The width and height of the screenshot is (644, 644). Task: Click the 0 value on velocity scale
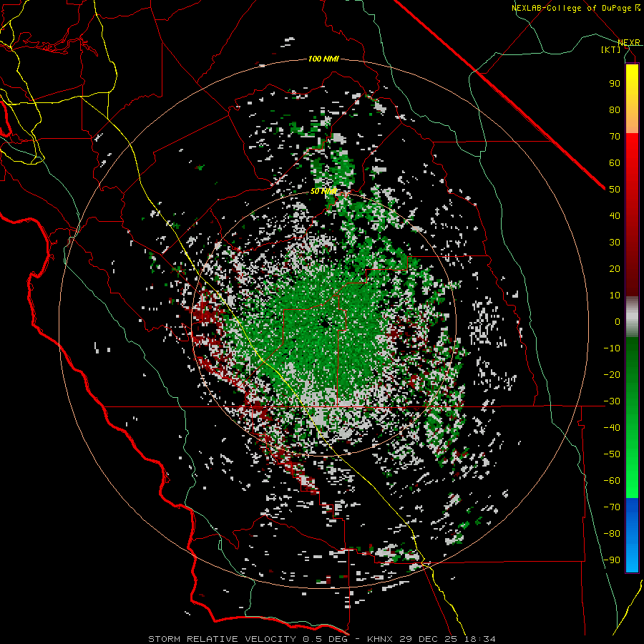(618, 321)
